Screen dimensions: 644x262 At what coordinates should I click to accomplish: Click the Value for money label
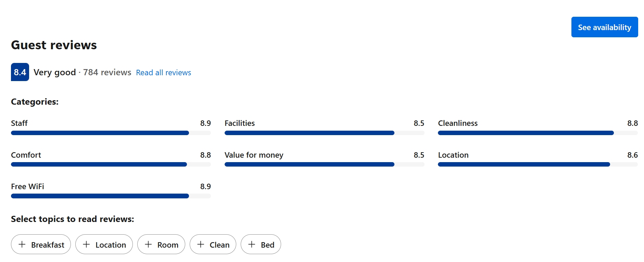(x=254, y=155)
